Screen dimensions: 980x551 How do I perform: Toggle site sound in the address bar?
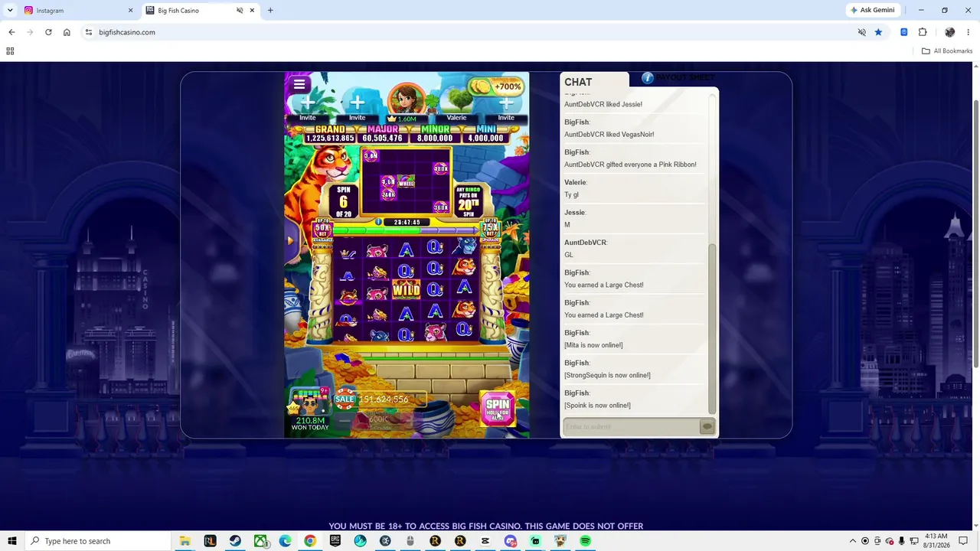point(861,32)
